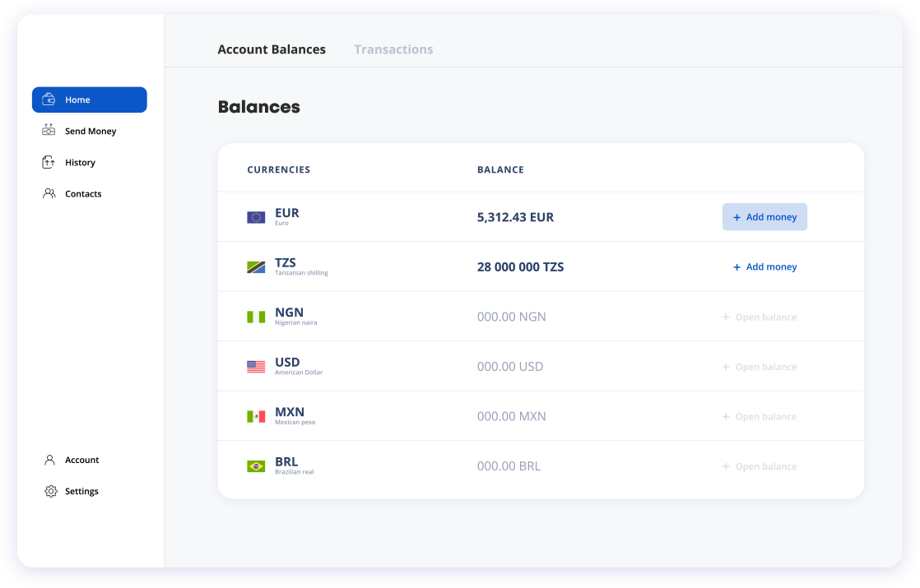920x588 pixels.
Task: Click the European Union flag icon
Action: (x=256, y=218)
